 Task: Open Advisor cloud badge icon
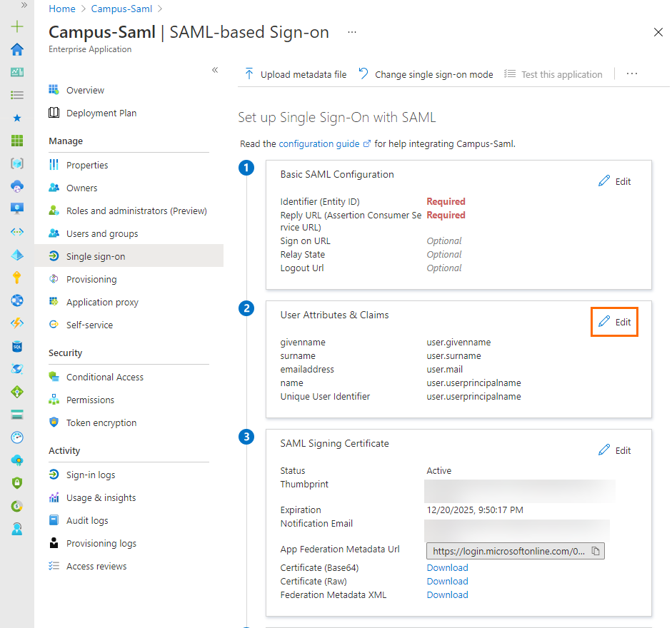tap(17, 460)
